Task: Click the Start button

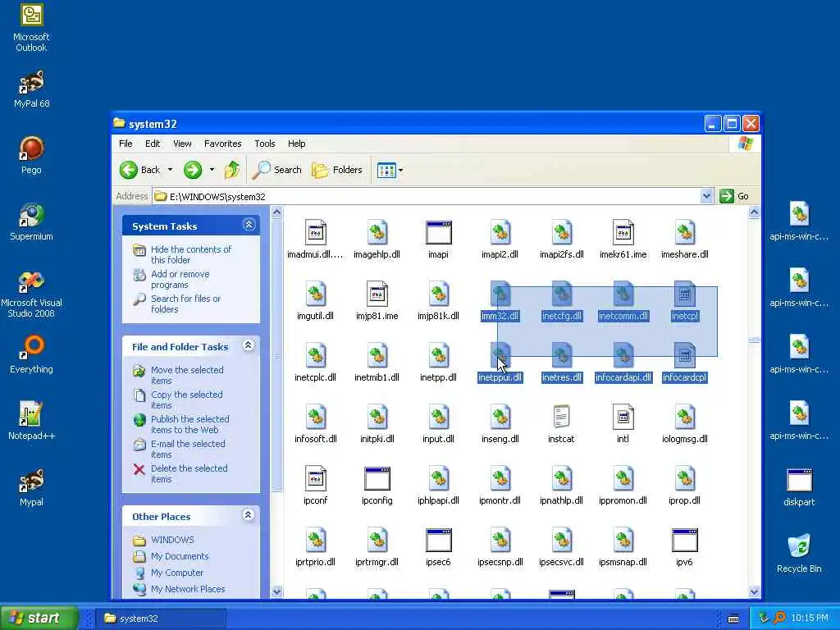Action: [x=39, y=619]
